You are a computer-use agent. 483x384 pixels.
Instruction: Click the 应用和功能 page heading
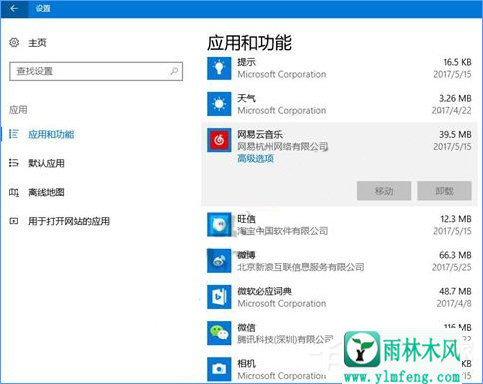click(249, 43)
